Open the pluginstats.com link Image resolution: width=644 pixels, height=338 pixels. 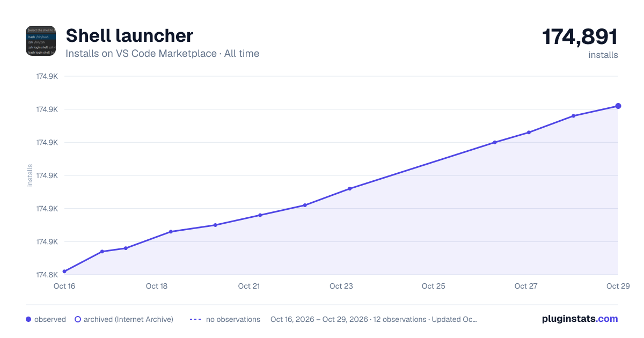pos(580,319)
